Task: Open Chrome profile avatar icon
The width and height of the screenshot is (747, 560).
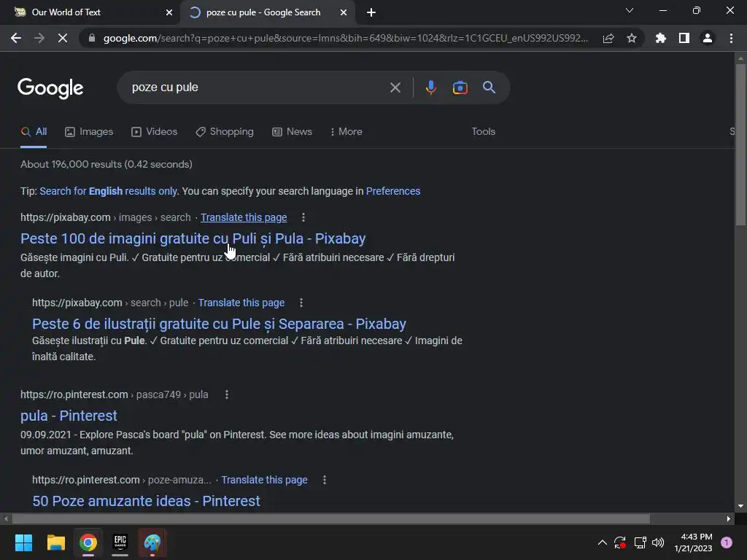Action: (x=708, y=38)
